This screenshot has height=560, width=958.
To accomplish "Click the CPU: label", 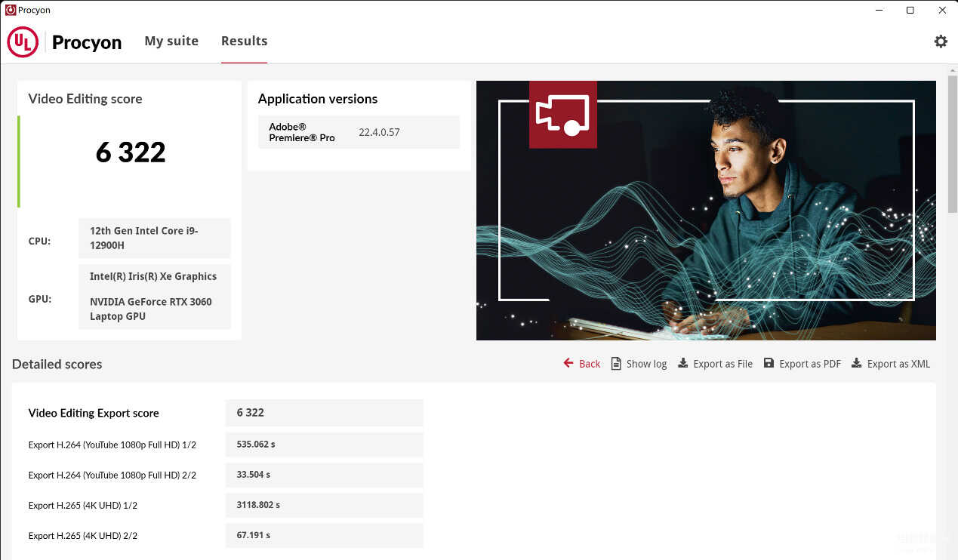I will pyautogui.click(x=39, y=242).
